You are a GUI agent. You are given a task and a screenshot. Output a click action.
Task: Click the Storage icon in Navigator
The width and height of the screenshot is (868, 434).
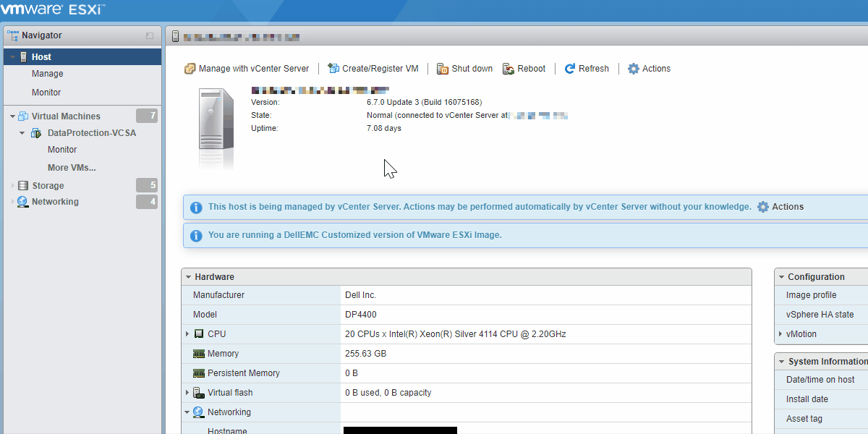[23, 186]
